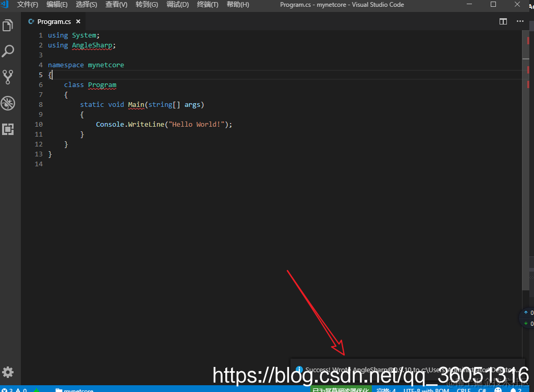Open the 调试(D) menu
The height and width of the screenshot is (392, 534).
(x=177, y=5)
